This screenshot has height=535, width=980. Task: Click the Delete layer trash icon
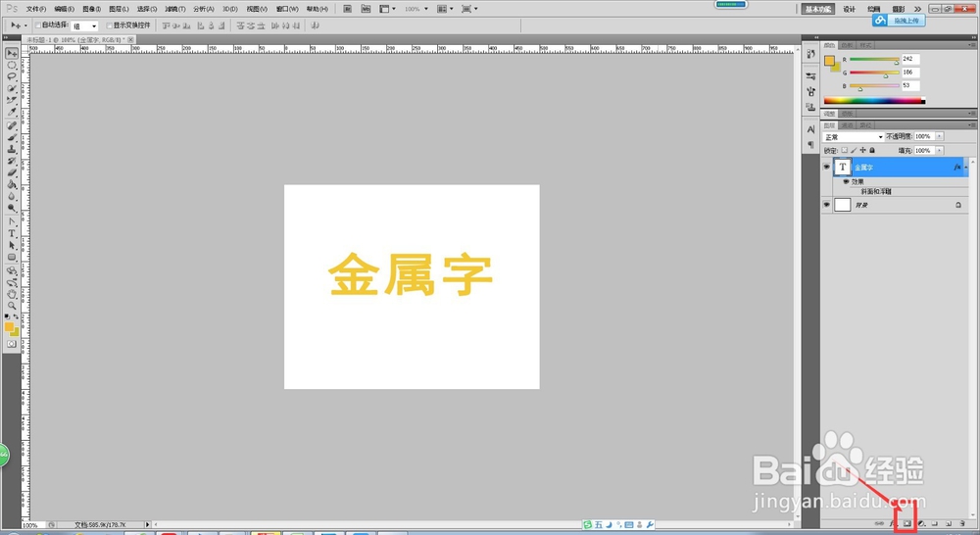(x=962, y=524)
